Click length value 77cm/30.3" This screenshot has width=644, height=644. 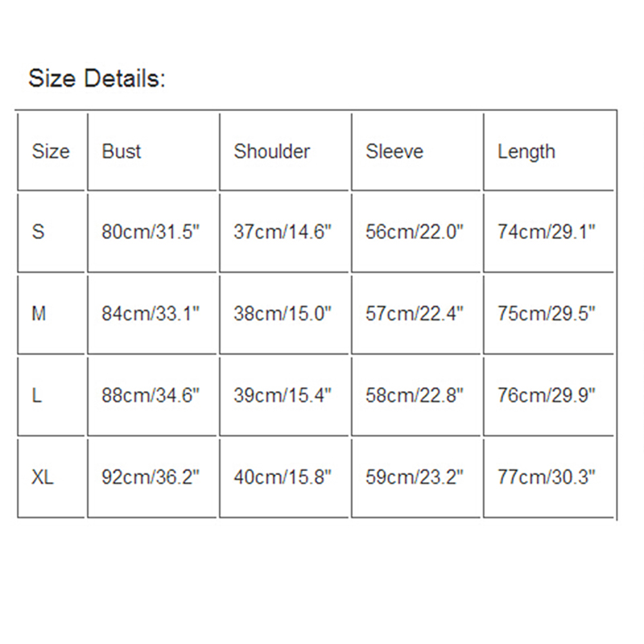(547, 477)
